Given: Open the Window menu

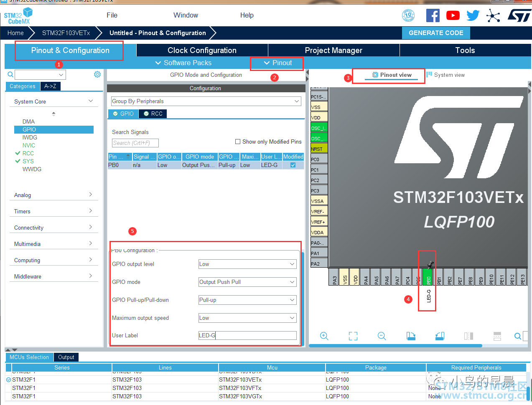Looking at the screenshot, I should (186, 15).
